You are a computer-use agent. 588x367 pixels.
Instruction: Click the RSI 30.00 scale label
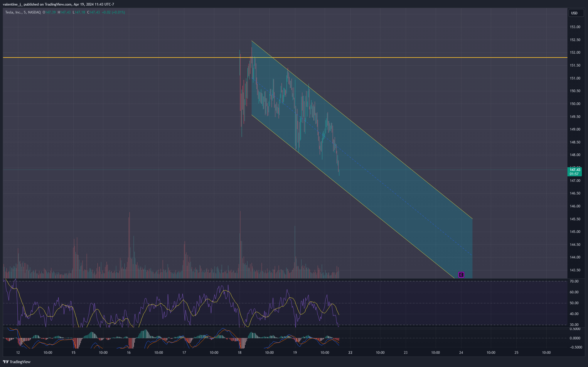[x=574, y=325]
